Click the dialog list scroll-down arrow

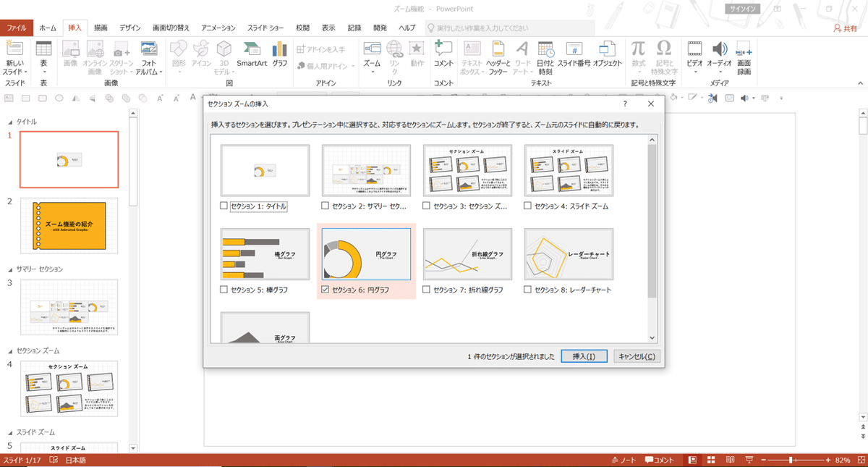coord(652,337)
